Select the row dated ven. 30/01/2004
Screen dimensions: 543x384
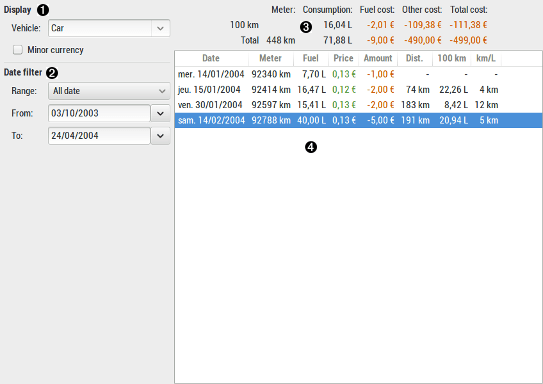[358, 105]
